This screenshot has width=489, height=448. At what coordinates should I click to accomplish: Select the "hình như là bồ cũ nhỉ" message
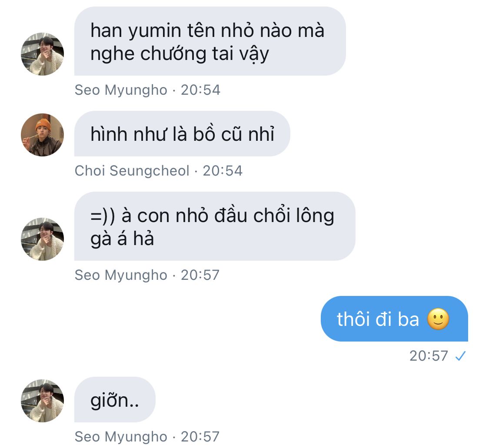182,134
